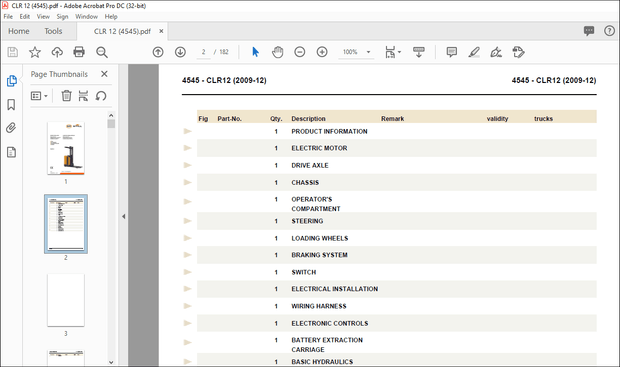Open the Page Thumbnails sidebar icon
This screenshot has height=367, width=620.
tap(11, 81)
